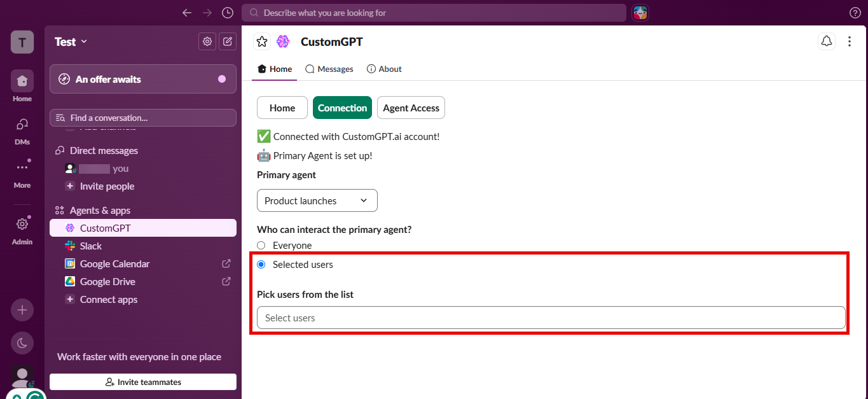The height and width of the screenshot is (399, 868).
Task: Open the history clock icon
Action: 228,13
